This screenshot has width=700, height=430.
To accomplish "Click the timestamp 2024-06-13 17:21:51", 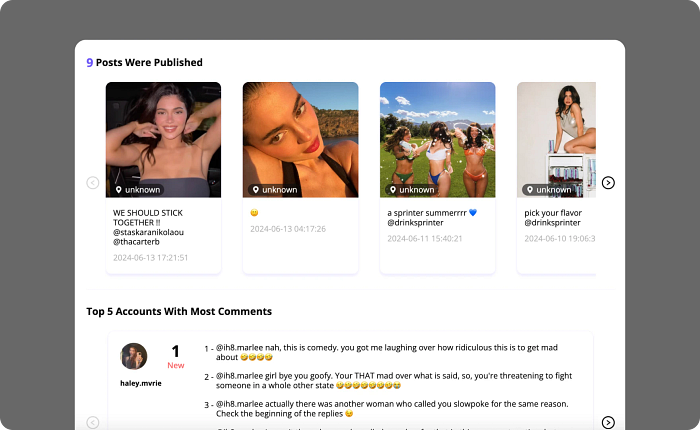I will point(150,258).
